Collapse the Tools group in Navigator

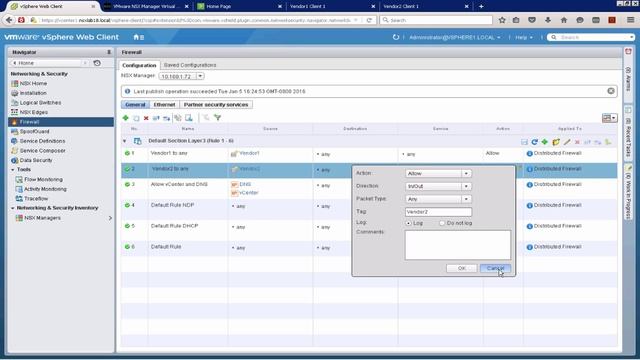[13, 170]
